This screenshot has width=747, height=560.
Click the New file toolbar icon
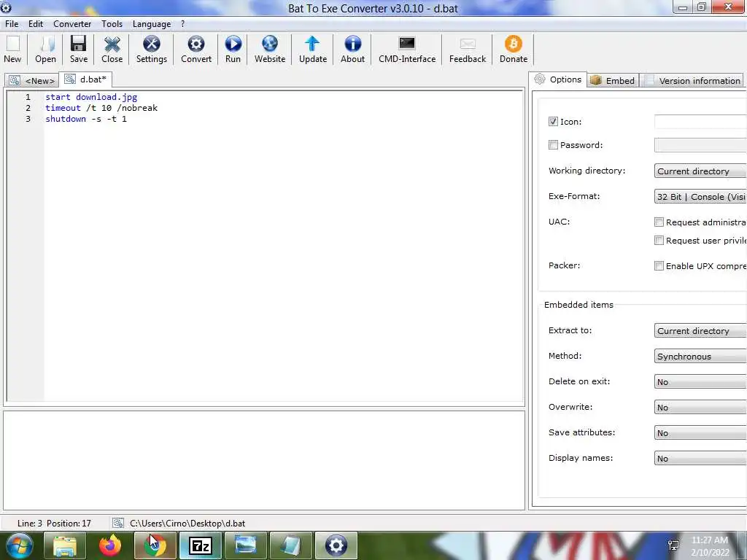[x=13, y=49]
